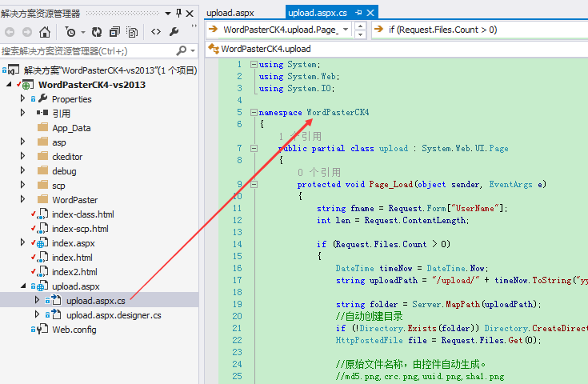Open the WordPasterCK4.upload type dropdown

397,49
